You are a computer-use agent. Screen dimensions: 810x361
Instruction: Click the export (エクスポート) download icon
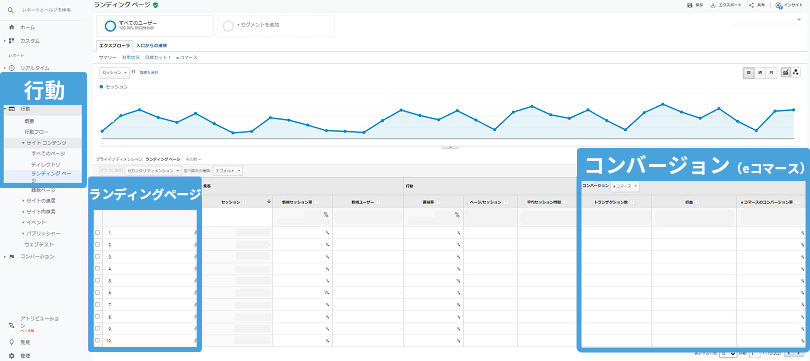[713, 5]
